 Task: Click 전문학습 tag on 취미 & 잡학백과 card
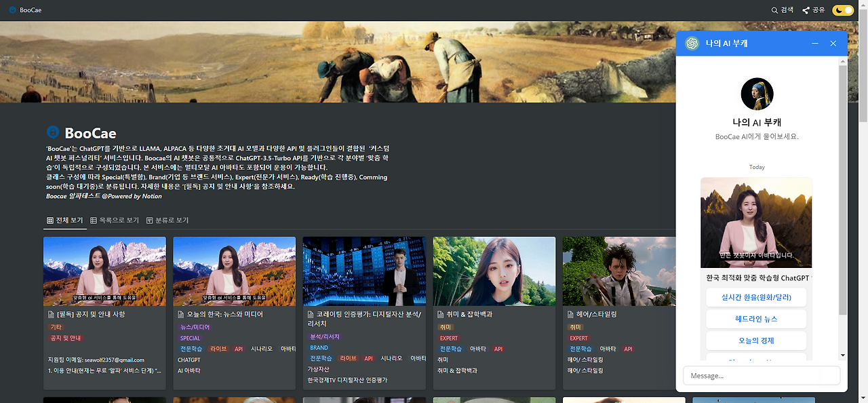click(451, 349)
